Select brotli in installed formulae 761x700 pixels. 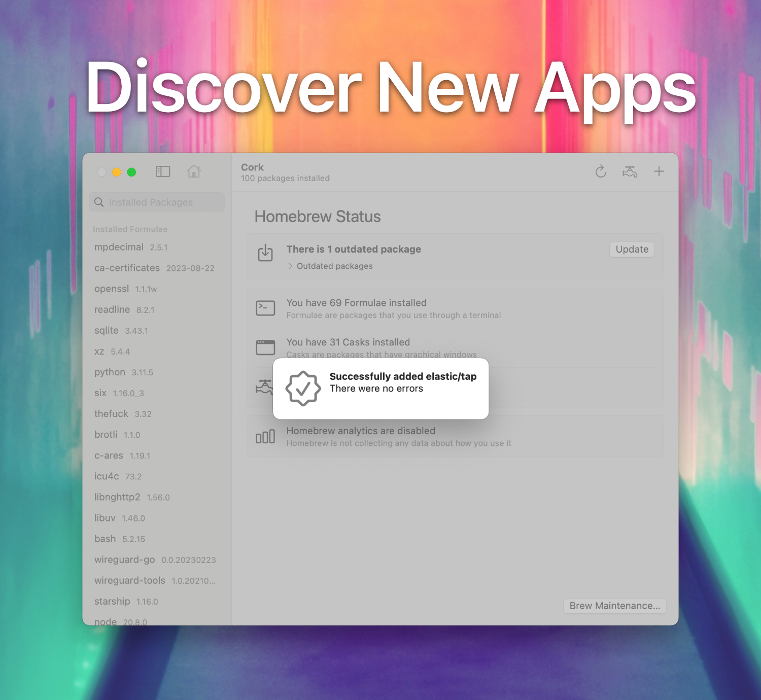coord(157,434)
